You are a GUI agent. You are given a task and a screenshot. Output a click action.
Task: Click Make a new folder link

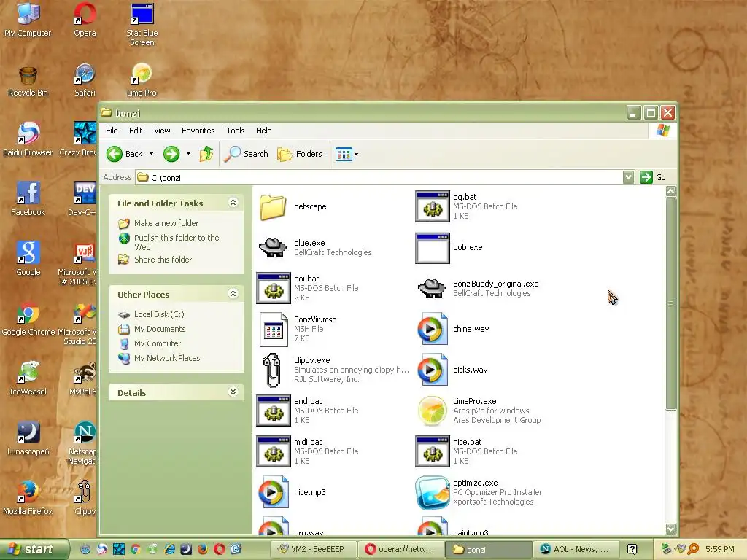(166, 223)
